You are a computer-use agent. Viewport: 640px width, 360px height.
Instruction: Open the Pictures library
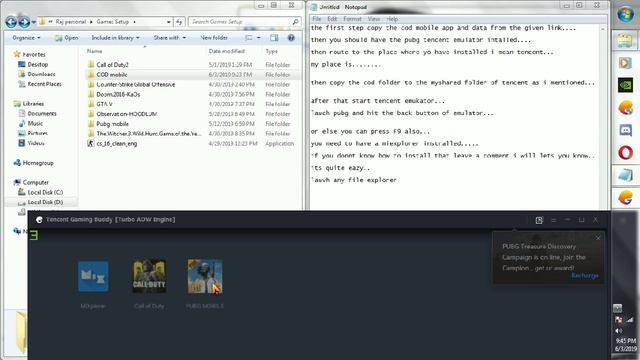point(38,133)
